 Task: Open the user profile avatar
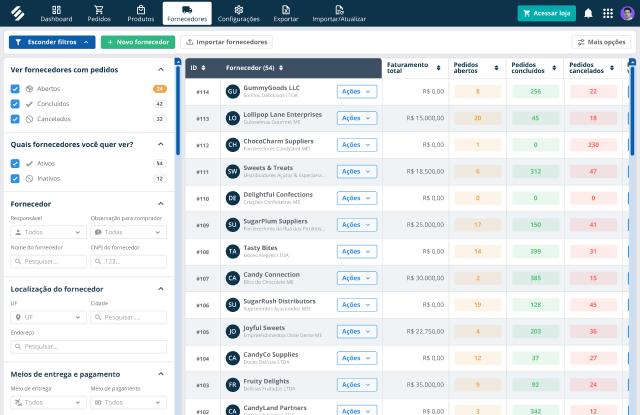point(627,13)
